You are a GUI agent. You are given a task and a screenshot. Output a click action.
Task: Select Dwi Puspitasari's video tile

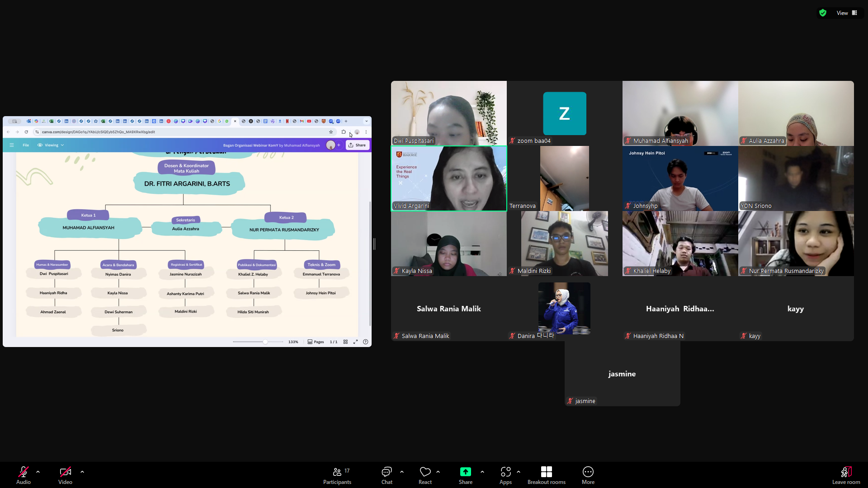[x=449, y=113]
